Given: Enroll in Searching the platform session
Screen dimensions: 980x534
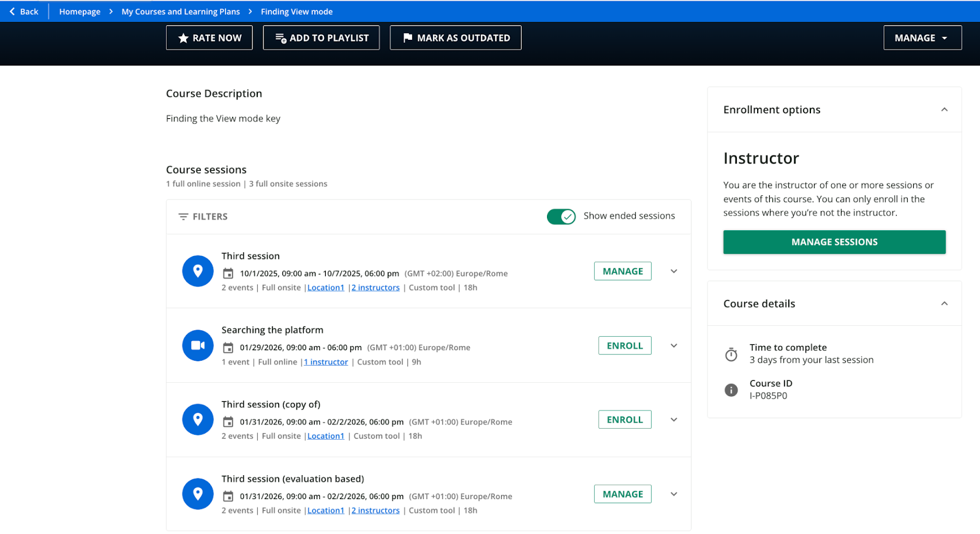Looking at the screenshot, I should click(x=625, y=346).
